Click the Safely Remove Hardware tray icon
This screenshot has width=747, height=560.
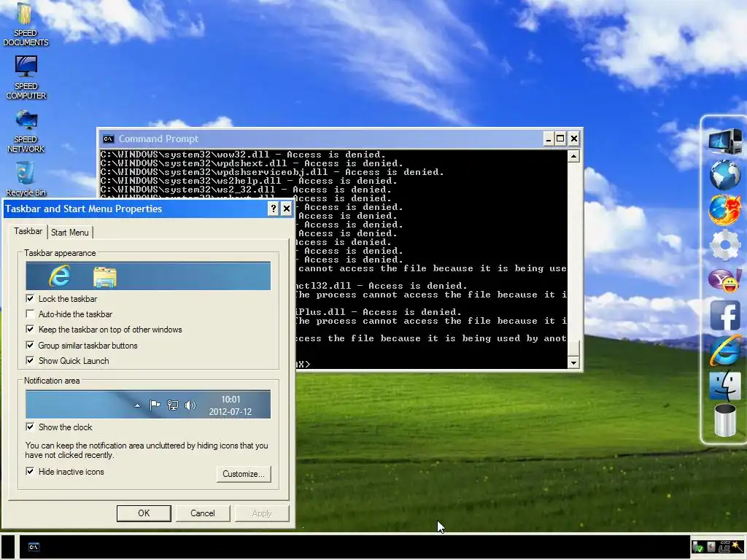click(697, 547)
